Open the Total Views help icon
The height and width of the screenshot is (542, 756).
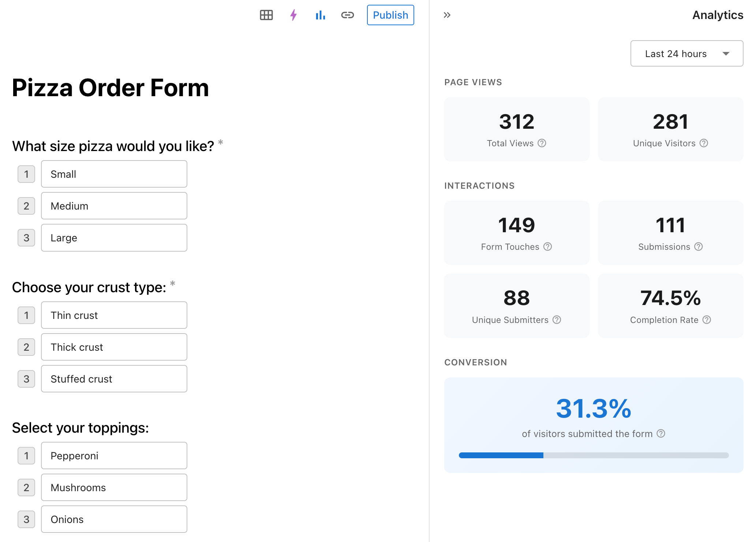(x=542, y=143)
